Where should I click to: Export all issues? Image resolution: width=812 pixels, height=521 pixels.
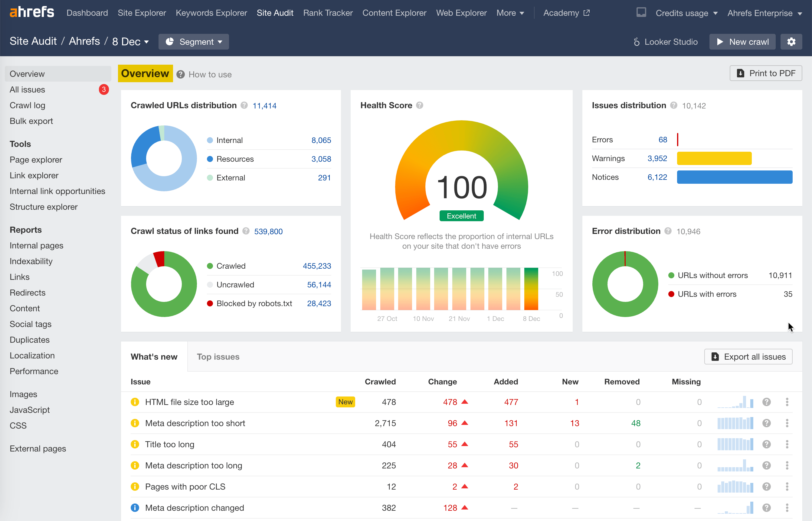tap(748, 357)
